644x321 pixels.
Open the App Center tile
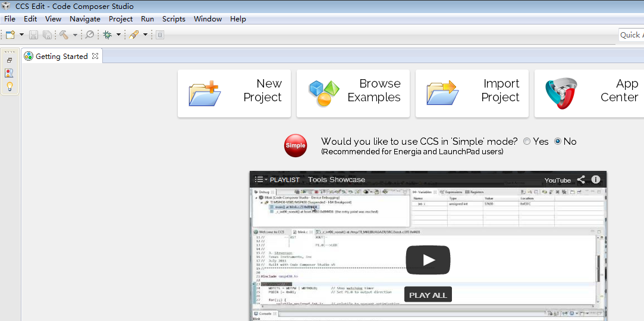point(589,94)
